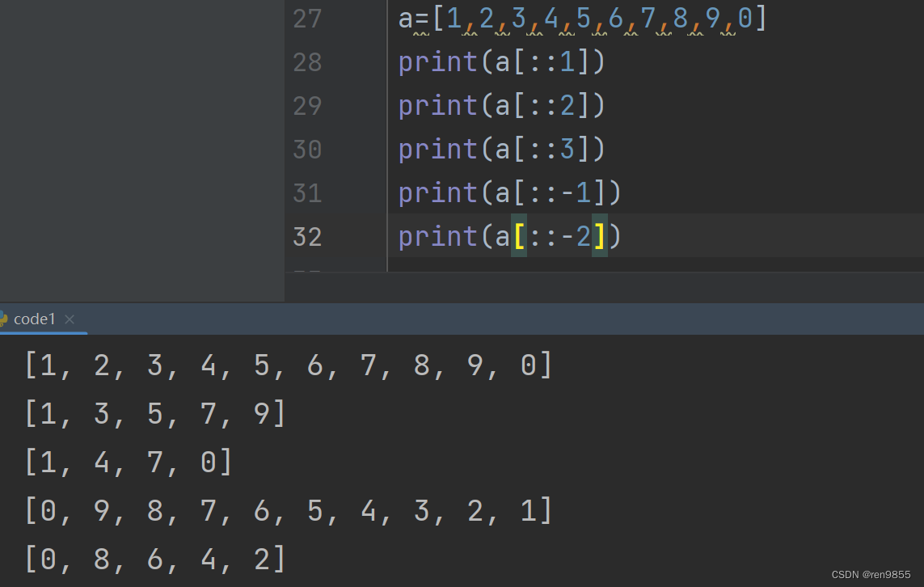This screenshot has height=587, width=924.
Task: Click line number 30 in gutter
Action: point(307,150)
